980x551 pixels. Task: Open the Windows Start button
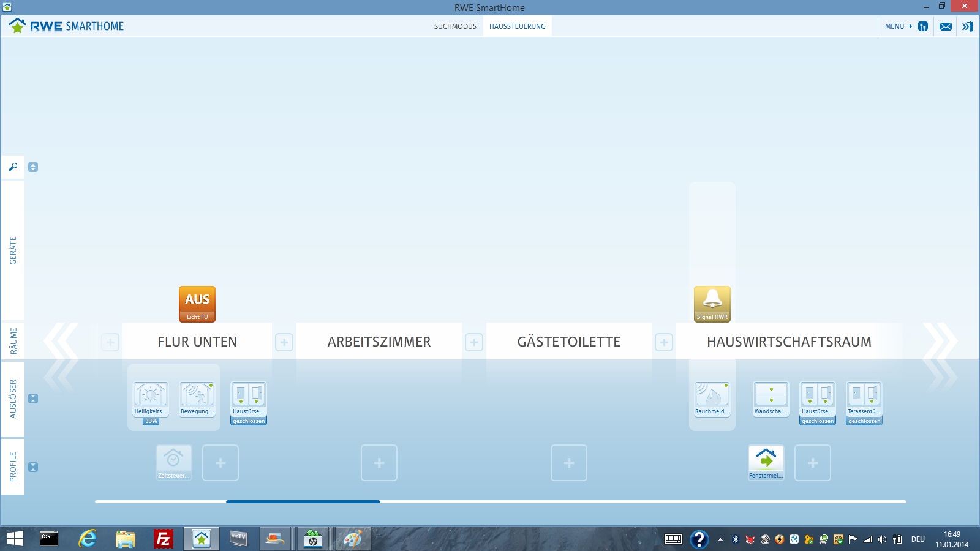15,539
